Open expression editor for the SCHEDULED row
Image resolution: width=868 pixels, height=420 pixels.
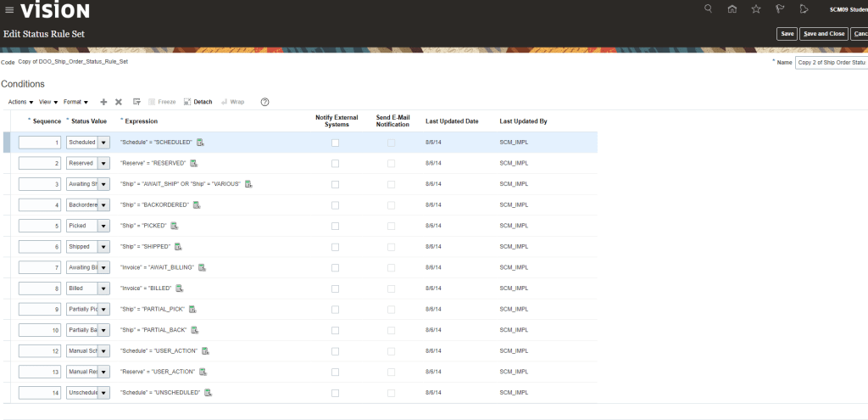(x=201, y=143)
